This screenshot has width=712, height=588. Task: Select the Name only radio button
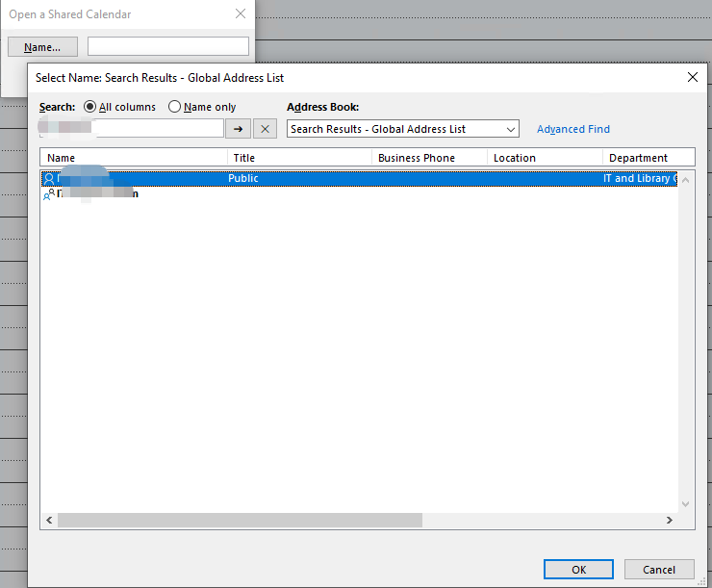174,107
